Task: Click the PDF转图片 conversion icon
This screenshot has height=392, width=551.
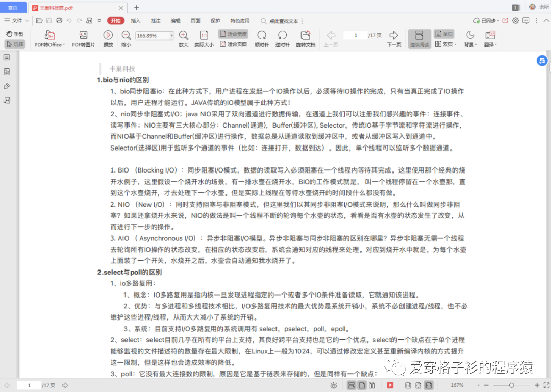Action: click(83, 39)
